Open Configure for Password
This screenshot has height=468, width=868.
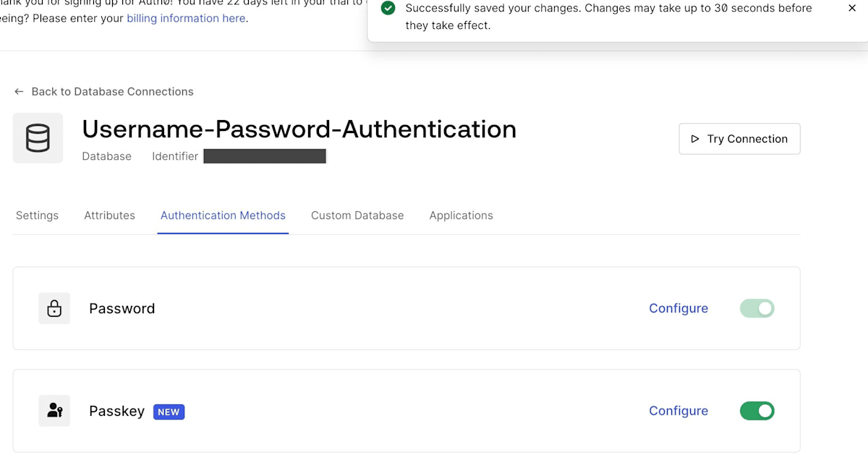[678, 308]
